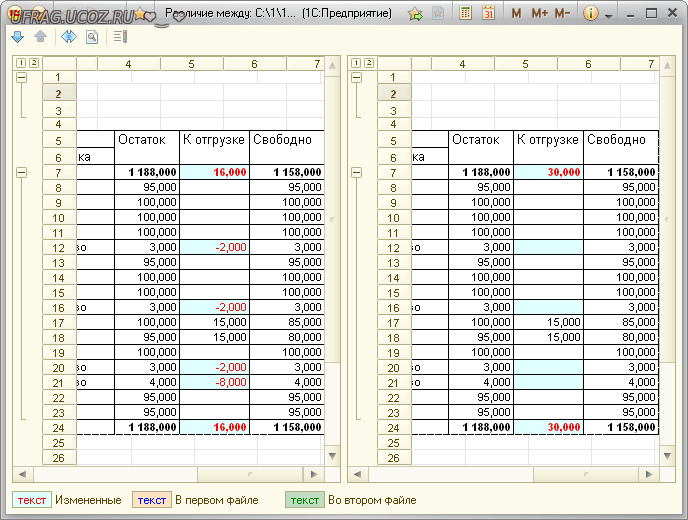This screenshot has height=520, width=688.
Task: Add to favorites star icon
Action: pyautogui.click(x=415, y=14)
